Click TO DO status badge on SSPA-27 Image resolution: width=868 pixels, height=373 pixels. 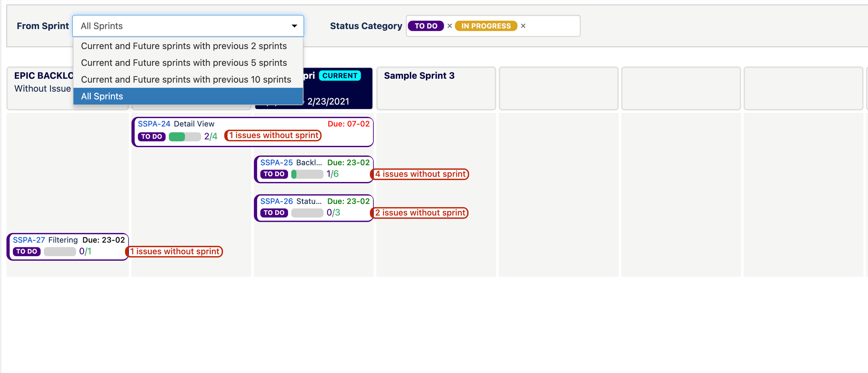click(26, 252)
